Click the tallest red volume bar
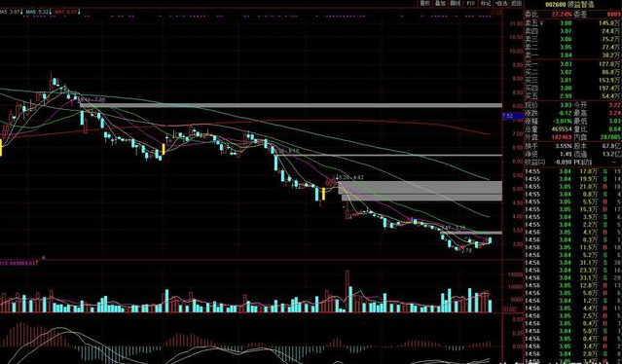The width and height of the screenshot is (622, 364). (x=348, y=291)
